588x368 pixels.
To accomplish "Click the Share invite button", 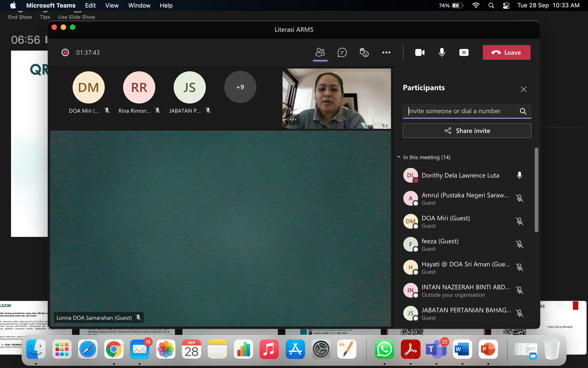I will tap(467, 131).
